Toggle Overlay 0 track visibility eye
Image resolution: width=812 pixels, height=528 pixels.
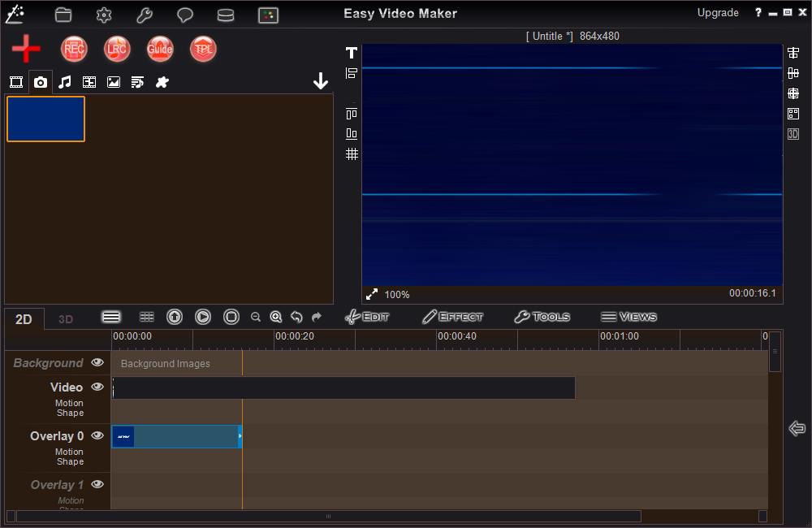97,435
